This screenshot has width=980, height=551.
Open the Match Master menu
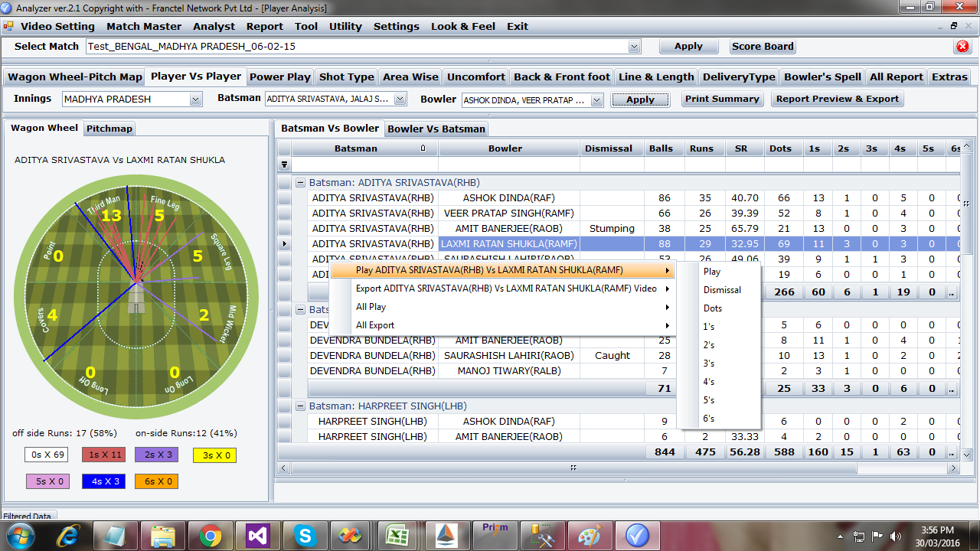(144, 26)
